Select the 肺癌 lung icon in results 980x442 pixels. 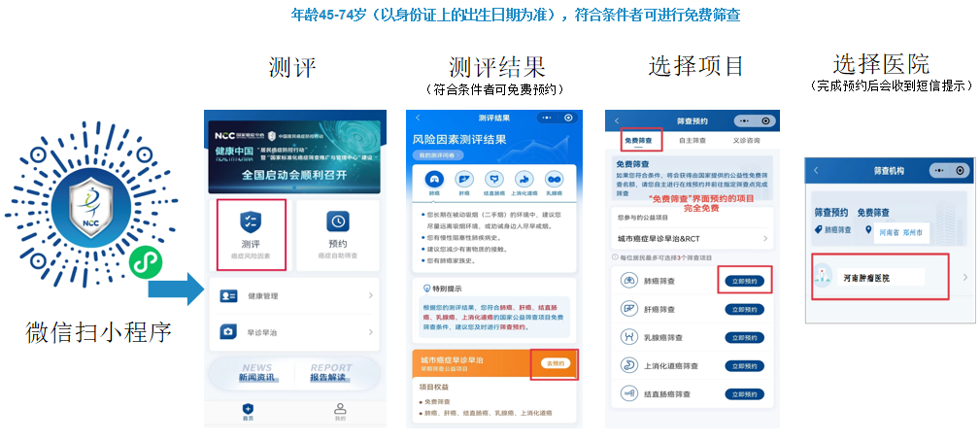(x=434, y=179)
